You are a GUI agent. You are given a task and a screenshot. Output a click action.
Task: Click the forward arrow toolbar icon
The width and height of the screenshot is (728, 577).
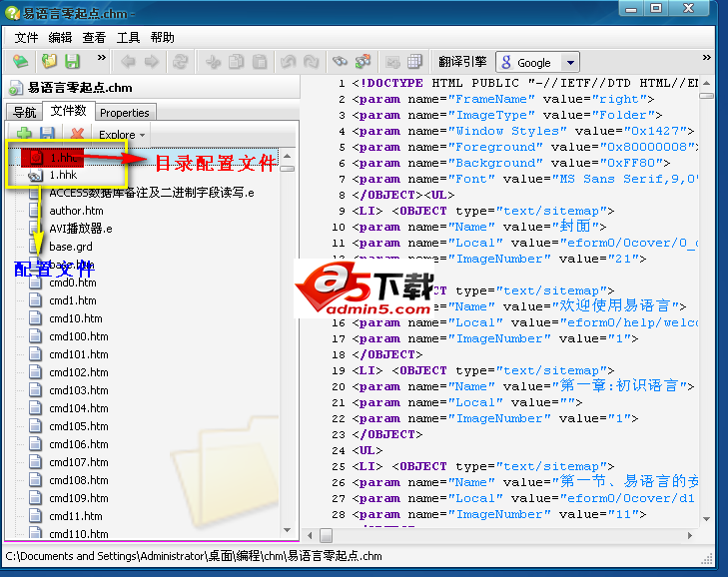(152, 62)
